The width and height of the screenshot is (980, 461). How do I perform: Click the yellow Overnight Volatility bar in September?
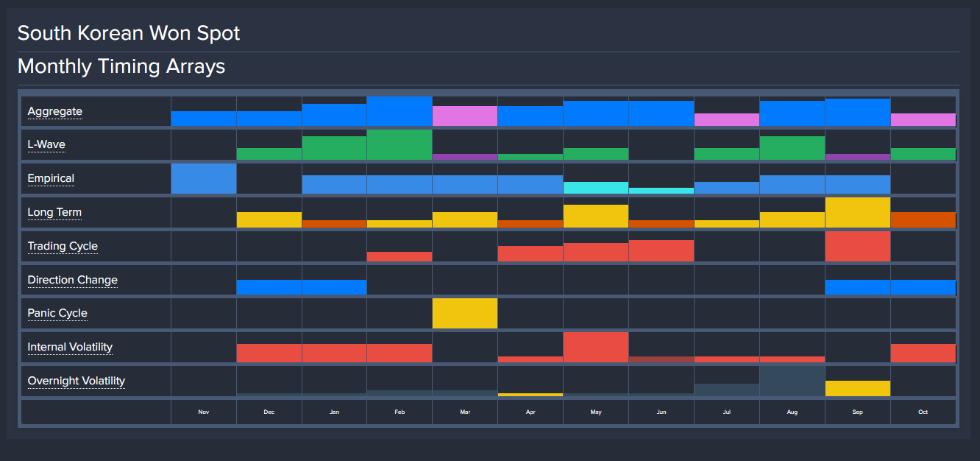coord(857,388)
